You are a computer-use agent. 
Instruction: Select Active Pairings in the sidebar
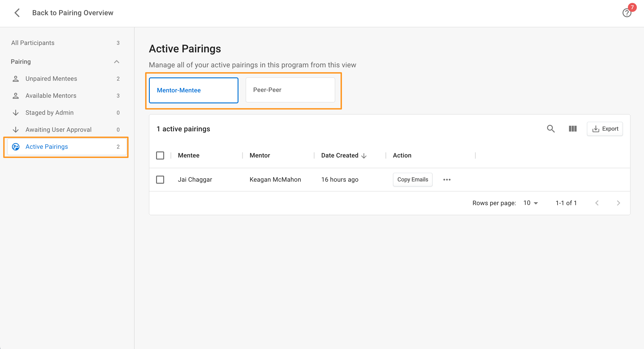67,147
